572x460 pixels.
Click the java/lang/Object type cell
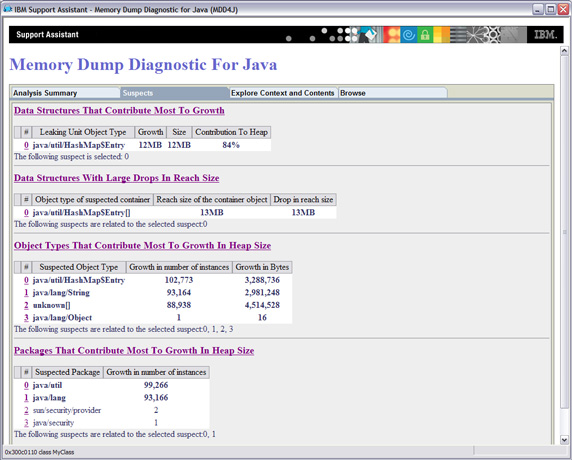click(62, 318)
